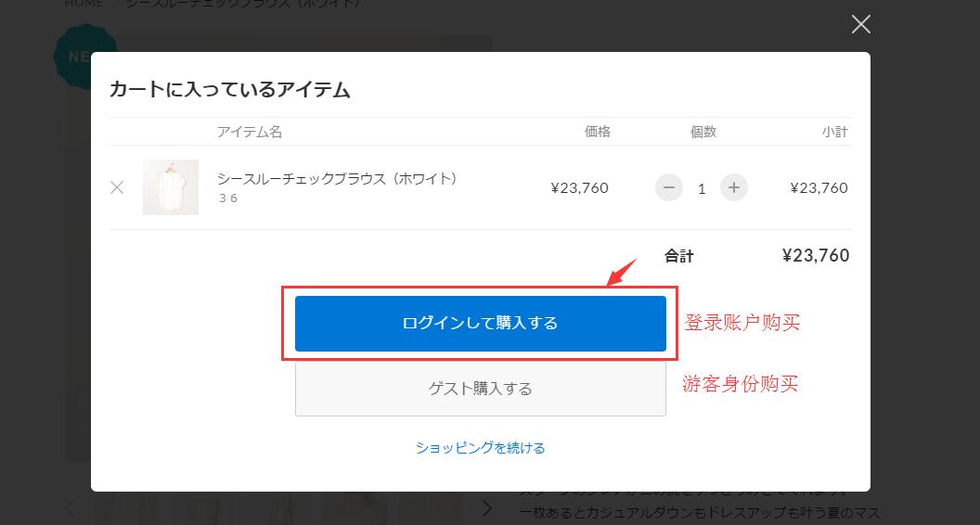Click the previous arrow in image carousel

(x=72, y=507)
